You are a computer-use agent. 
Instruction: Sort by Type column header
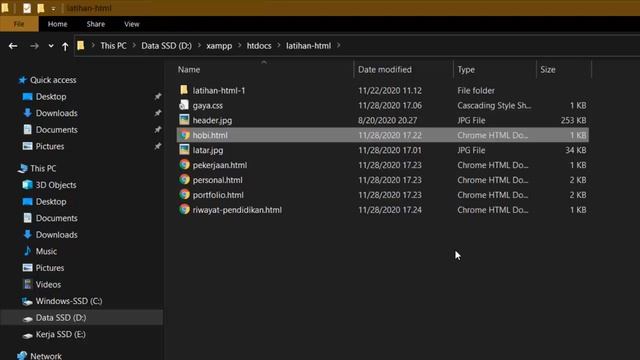pyautogui.click(x=466, y=69)
